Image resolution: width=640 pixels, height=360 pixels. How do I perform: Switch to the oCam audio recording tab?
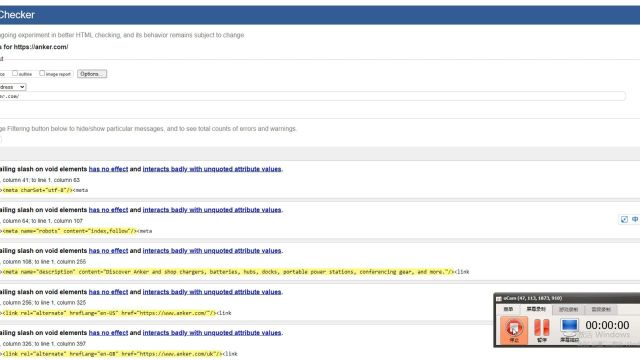601,309
